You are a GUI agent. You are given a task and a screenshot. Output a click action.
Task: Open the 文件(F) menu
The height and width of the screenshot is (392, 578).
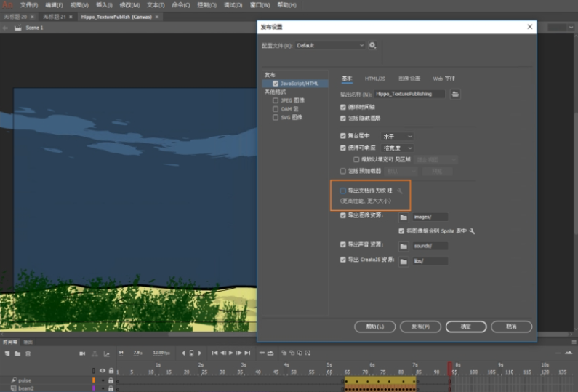point(29,5)
